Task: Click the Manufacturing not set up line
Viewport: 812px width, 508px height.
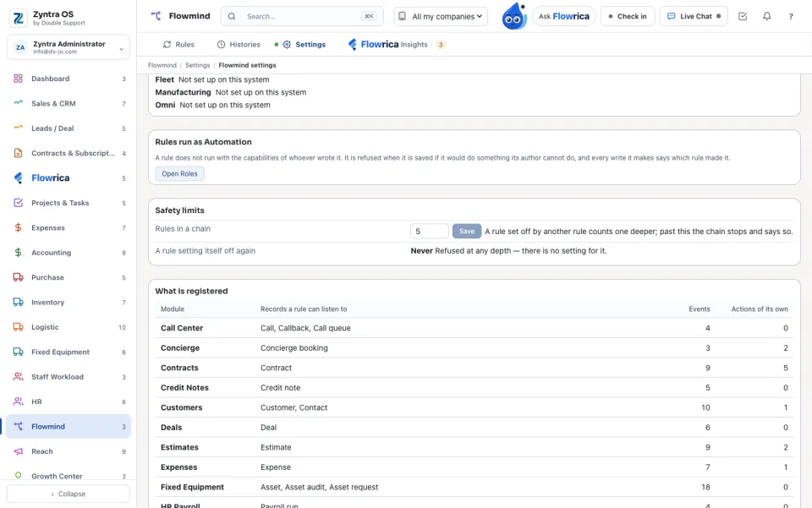Action: click(x=230, y=92)
